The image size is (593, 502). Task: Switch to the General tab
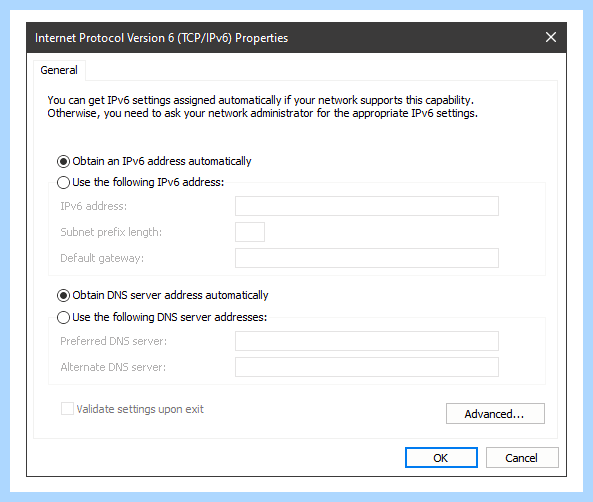click(59, 70)
